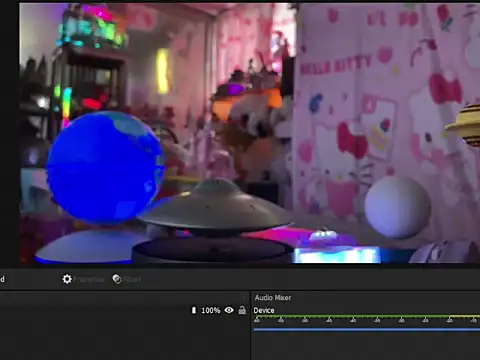The width and height of the screenshot is (480, 360).
Task: Click the video preview canvas
Action: click(250, 133)
